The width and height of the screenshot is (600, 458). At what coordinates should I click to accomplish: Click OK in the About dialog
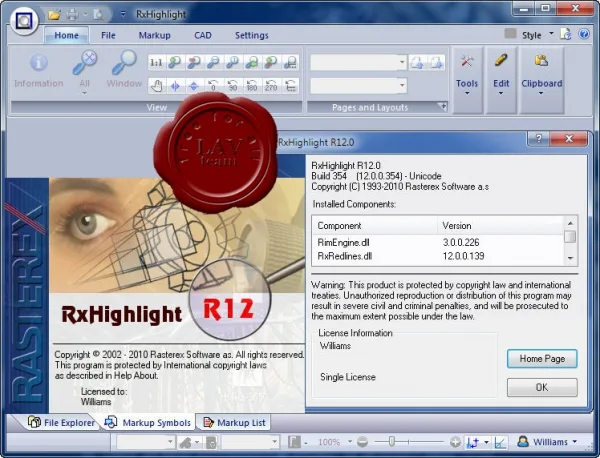click(x=542, y=388)
